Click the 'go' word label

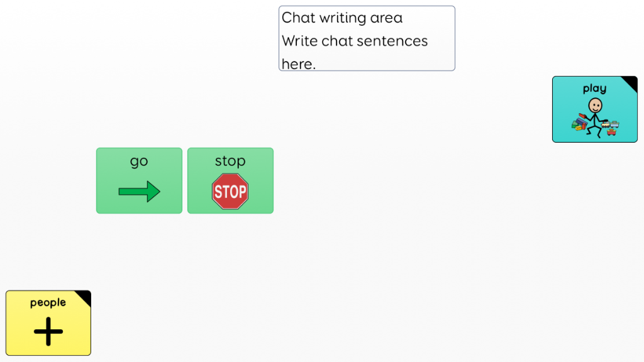[x=139, y=162]
